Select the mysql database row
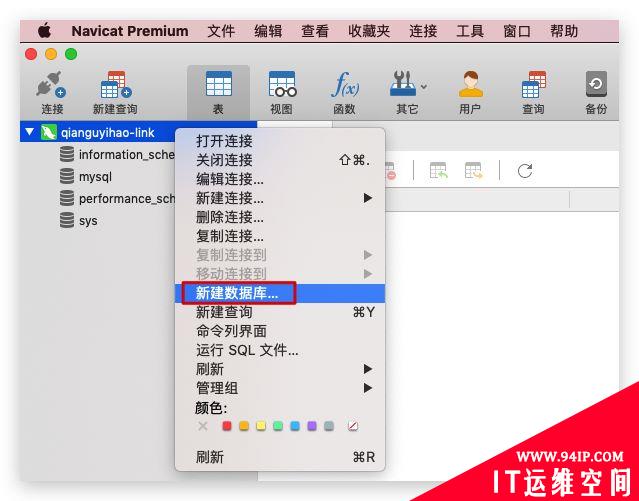This screenshot has width=639, height=501. (x=98, y=177)
